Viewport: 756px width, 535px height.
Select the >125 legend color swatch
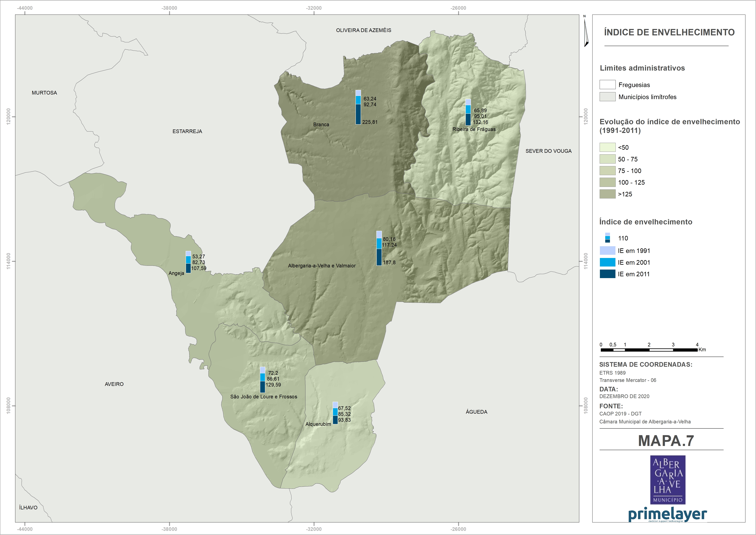tap(607, 194)
